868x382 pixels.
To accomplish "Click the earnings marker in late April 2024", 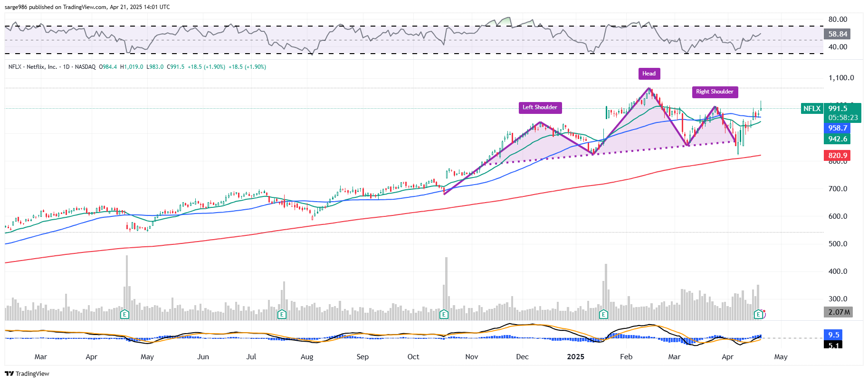I will (x=124, y=314).
